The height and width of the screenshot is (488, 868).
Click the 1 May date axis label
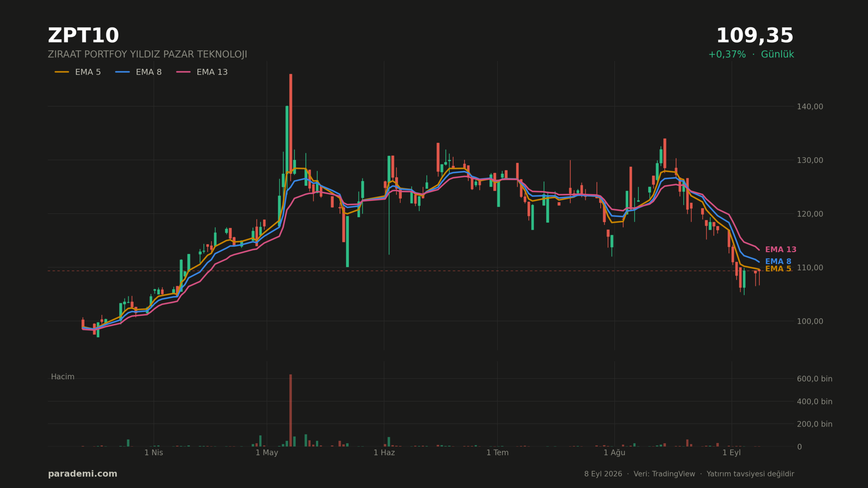point(266,453)
